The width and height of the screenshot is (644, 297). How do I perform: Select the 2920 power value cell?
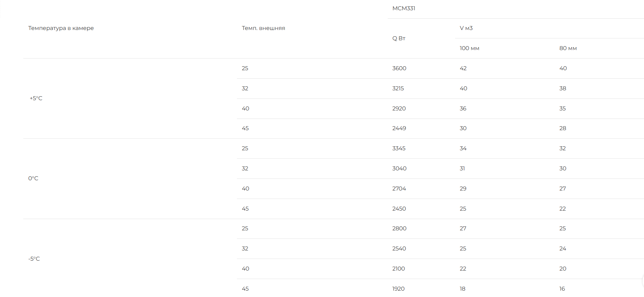pyautogui.click(x=399, y=108)
